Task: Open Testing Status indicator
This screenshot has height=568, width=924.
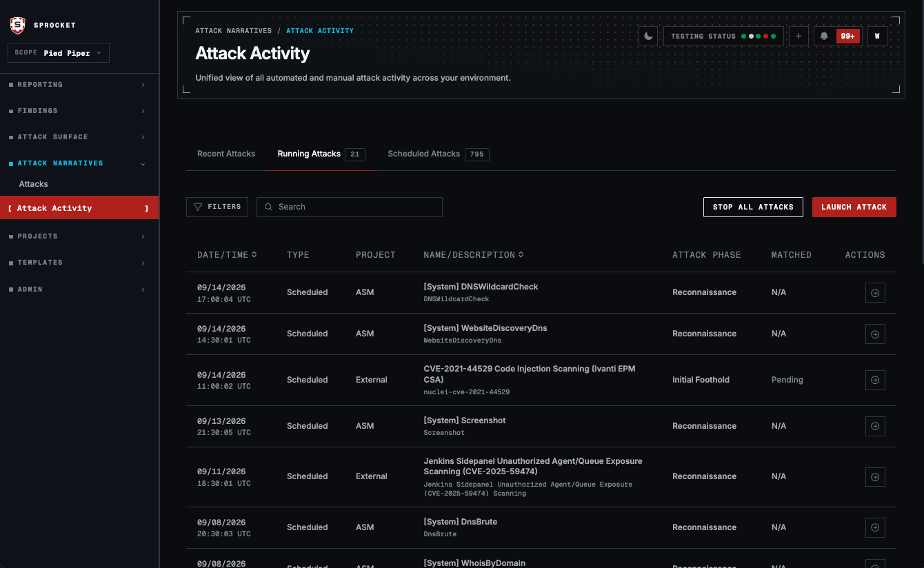Action: pyautogui.click(x=723, y=36)
